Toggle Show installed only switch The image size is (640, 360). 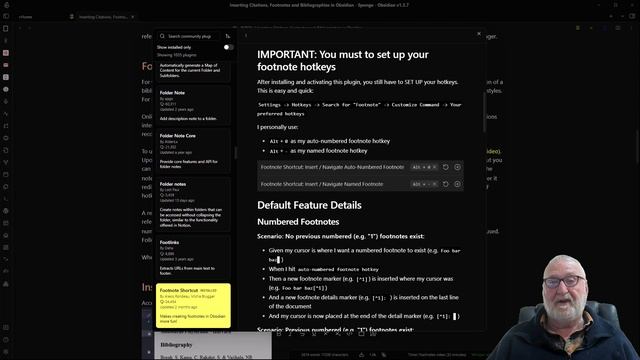pos(228,47)
